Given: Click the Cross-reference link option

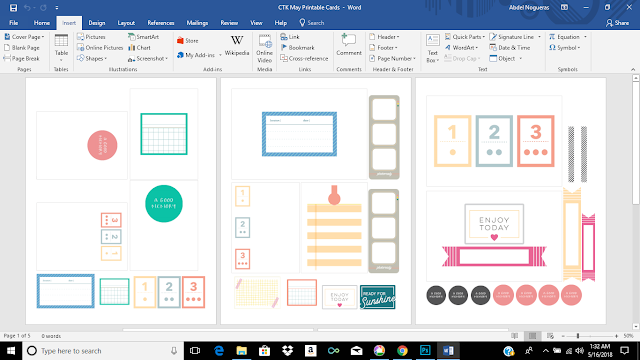Looking at the screenshot, I should click(x=304, y=59).
